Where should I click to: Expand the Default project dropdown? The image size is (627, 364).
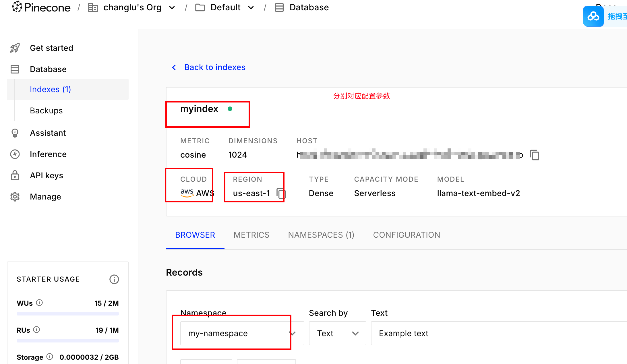pyautogui.click(x=251, y=8)
